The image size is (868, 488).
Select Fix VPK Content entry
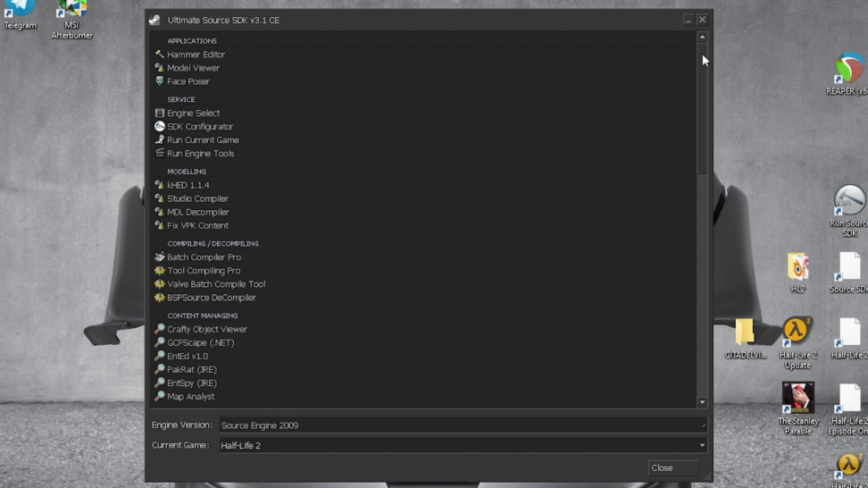197,225
